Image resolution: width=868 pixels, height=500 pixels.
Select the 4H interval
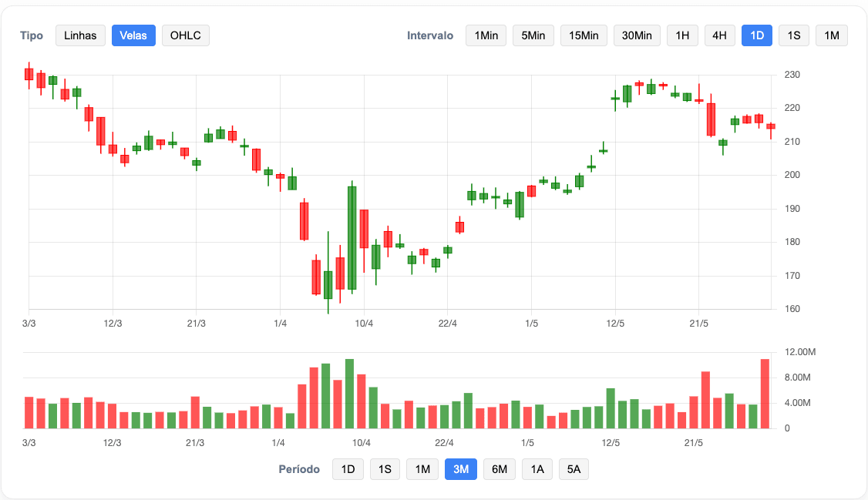pyautogui.click(x=719, y=35)
